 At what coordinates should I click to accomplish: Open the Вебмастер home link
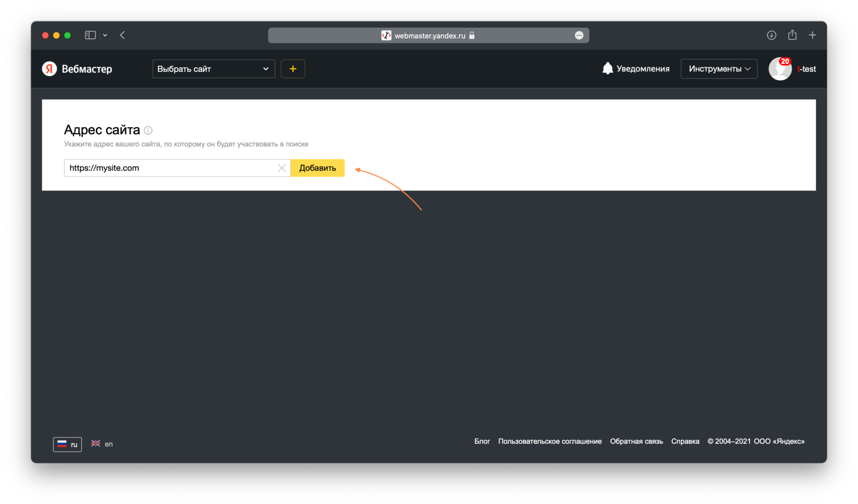pyautogui.click(x=87, y=69)
